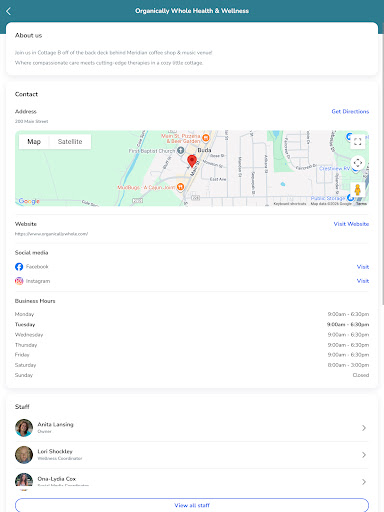View all staff members
This screenshot has height=512, width=384.
[x=192, y=505]
